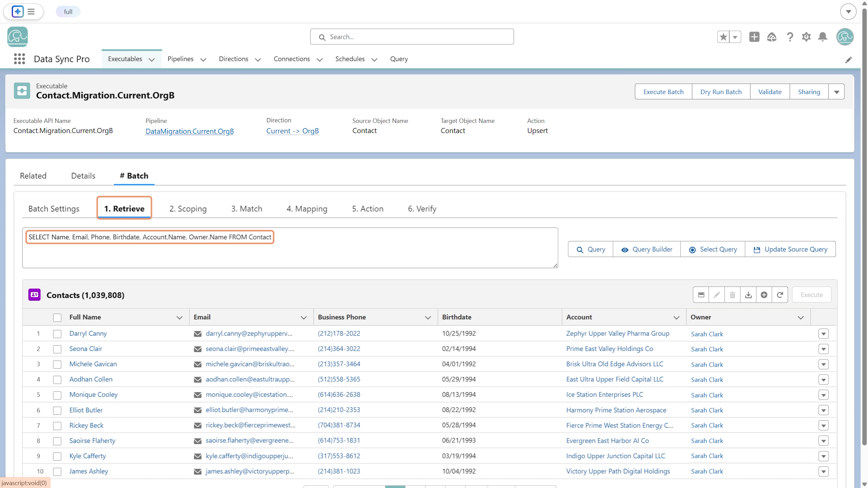Click the Select Query button
The image size is (868, 488).
tap(713, 249)
